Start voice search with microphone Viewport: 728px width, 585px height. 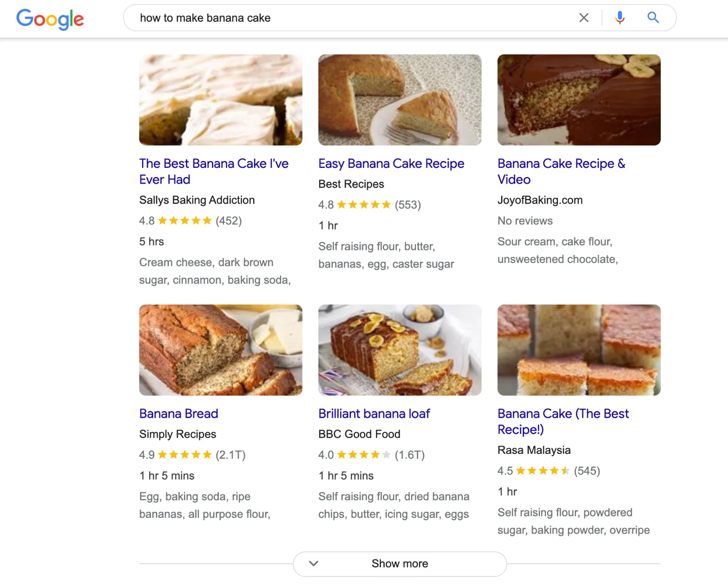[620, 18]
